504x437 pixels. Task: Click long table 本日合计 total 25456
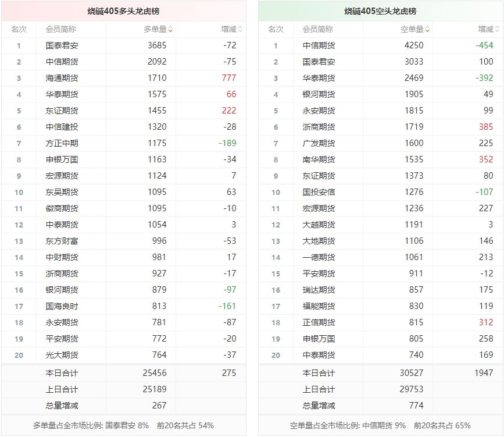click(155, 373)
